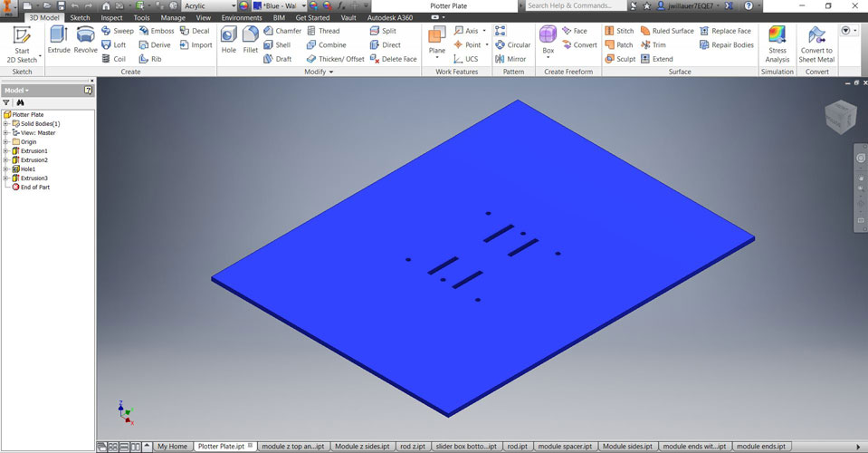
Task: Use the Combine tool
Action: click(327, 45)
